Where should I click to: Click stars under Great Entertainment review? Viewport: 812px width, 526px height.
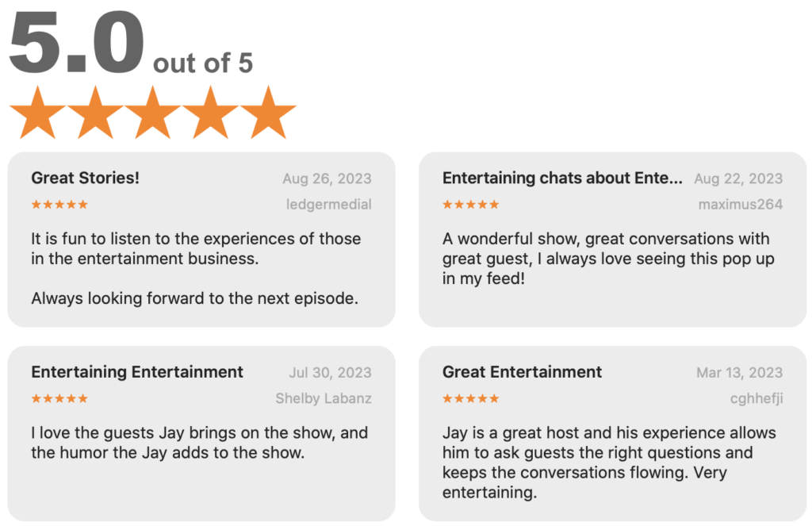pos(471,398)
